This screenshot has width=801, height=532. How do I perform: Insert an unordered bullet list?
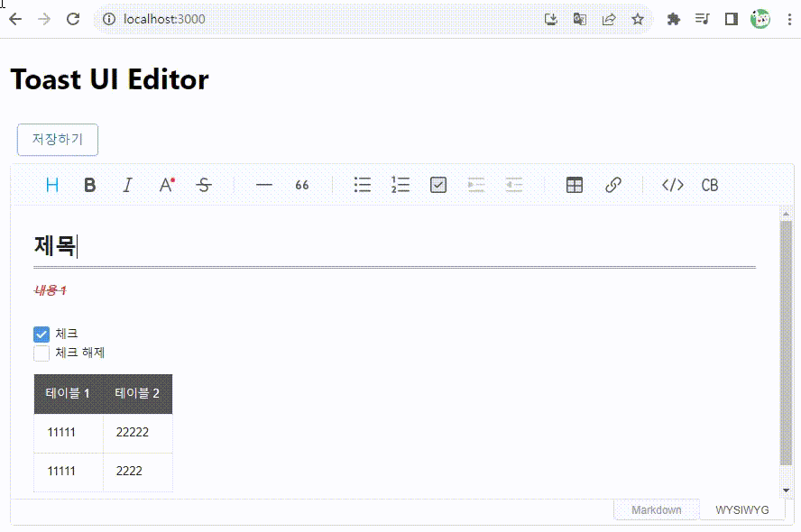click(x=363, y=185)
